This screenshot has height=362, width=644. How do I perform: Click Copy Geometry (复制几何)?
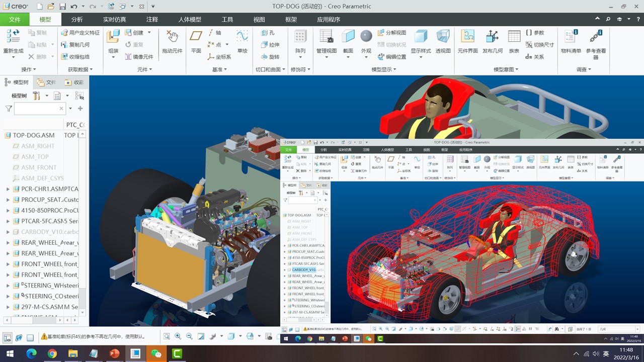tap(76, 45)
